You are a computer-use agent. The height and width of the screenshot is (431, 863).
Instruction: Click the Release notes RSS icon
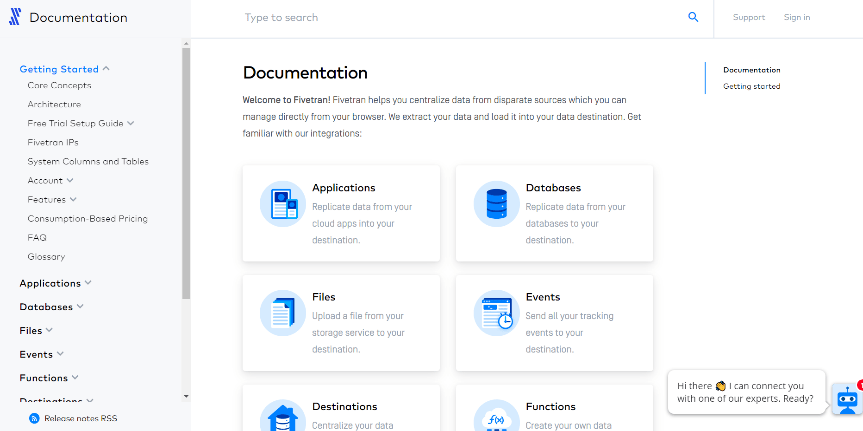(x=34, y=418)
